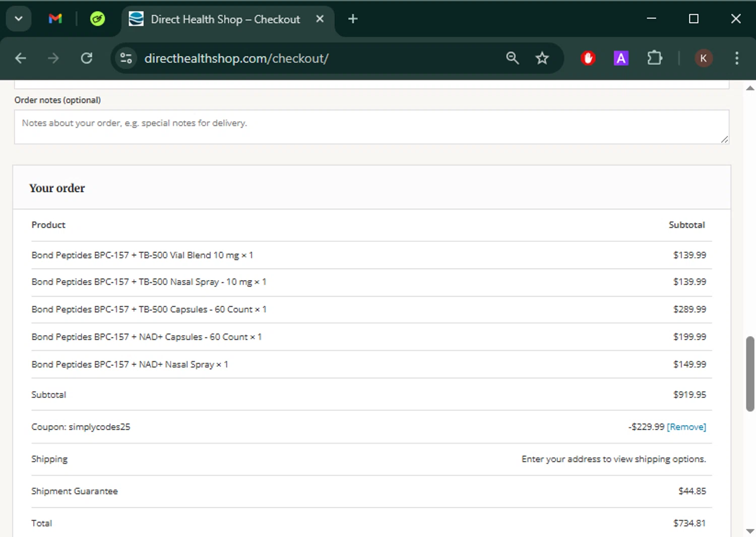
Task: Select the Shipment Guarantee label
Action: click(75, 491)
